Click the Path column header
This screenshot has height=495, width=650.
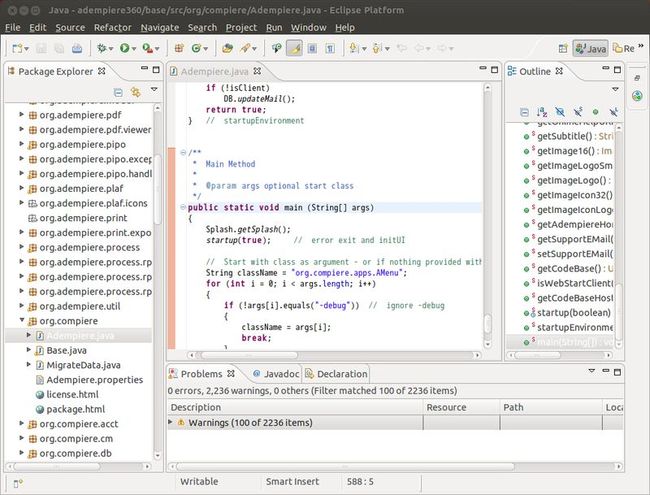click(x=551, y=407)
